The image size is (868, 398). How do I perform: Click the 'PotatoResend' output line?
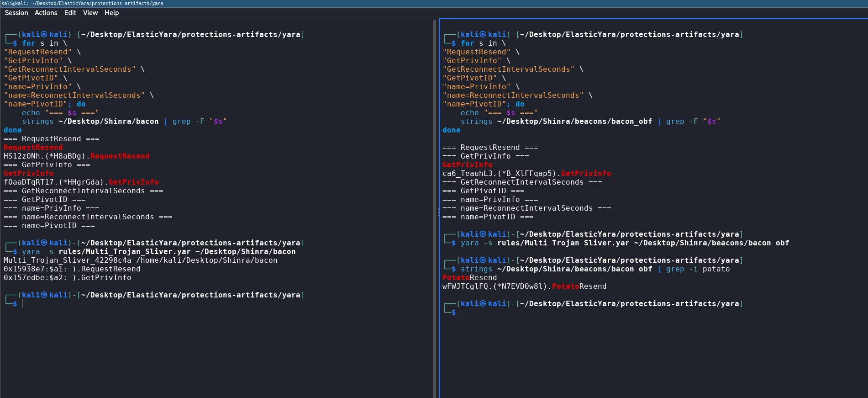(x=470, y=278)
